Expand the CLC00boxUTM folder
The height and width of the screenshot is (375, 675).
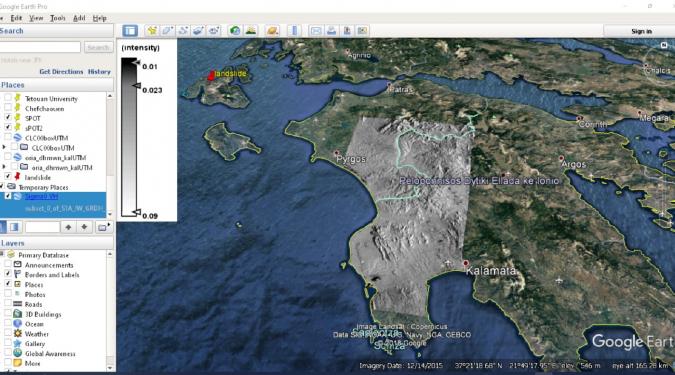pyautogui.click(x=4, y=147)
